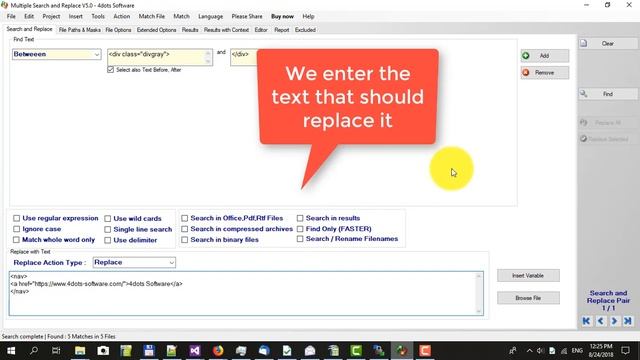Click the replace text area vertical scrollbar

point(479,293)
